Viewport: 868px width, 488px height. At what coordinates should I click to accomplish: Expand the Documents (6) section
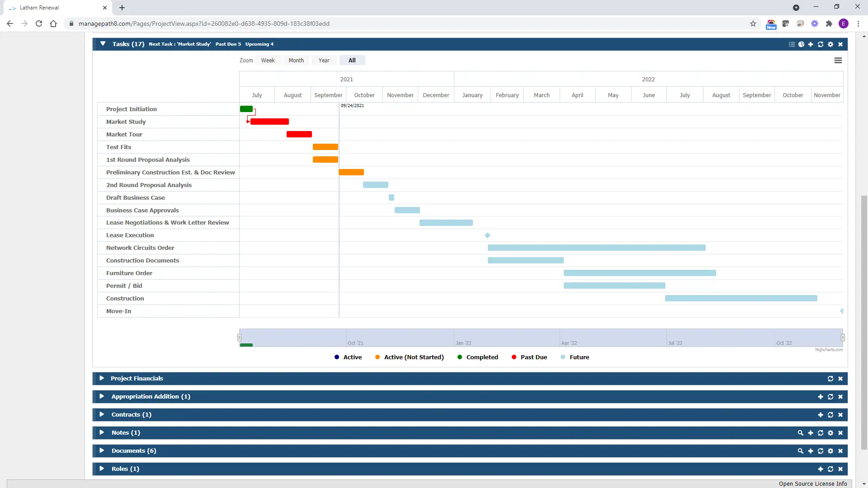click(x=102, y=450)
